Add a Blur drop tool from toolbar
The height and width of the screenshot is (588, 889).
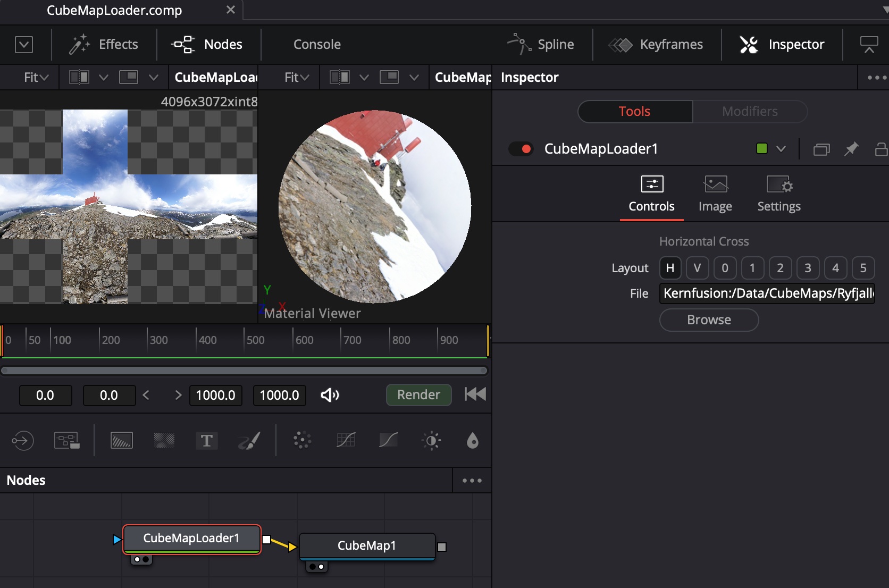pyautogui.click(x=473, y=441)
